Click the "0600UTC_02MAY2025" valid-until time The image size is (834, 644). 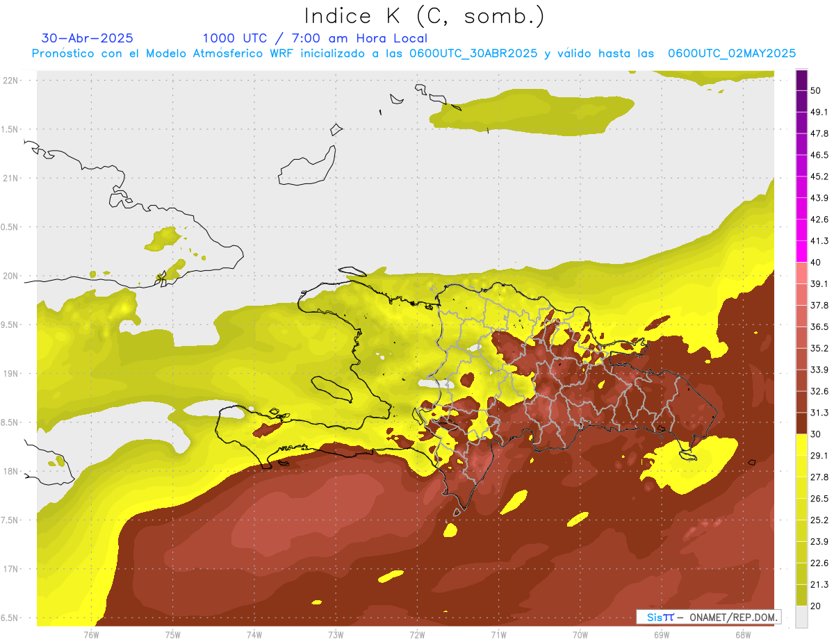[x=731, y=53]
